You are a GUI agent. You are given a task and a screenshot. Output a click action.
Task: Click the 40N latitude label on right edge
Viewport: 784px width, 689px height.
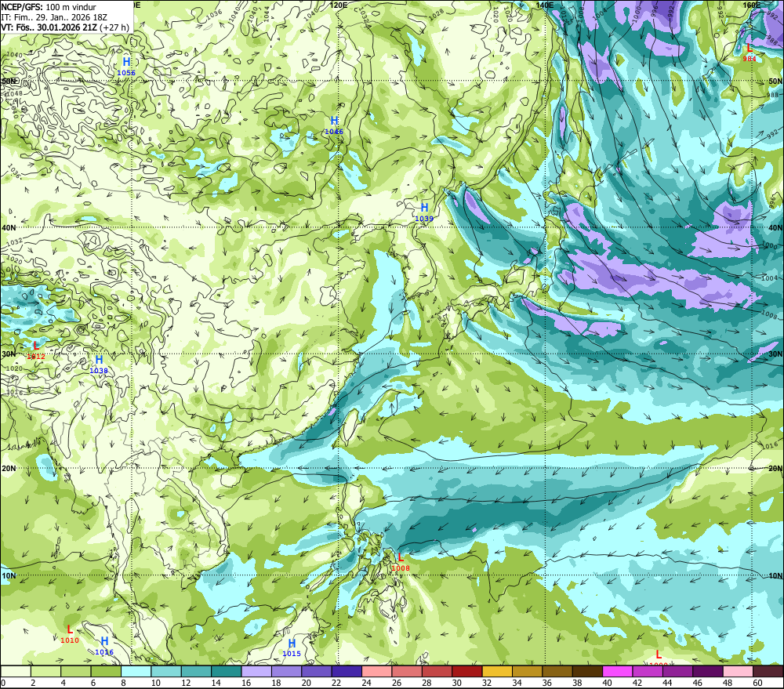pos(775,227)
